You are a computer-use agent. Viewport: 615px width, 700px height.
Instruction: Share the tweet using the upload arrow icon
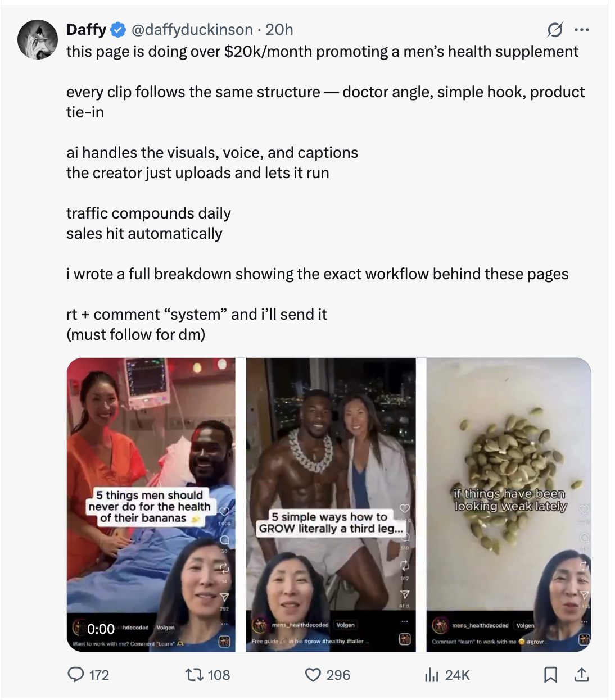coord(582,674)
